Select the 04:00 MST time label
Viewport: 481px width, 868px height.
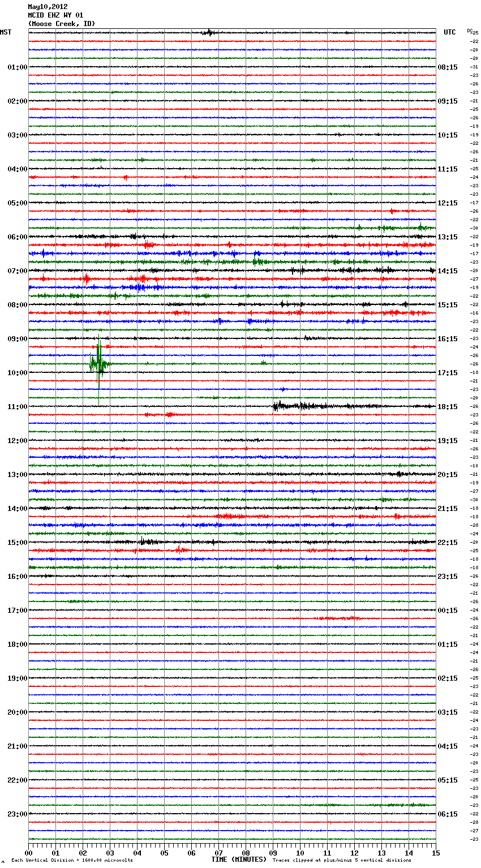(x=18, y=169)
